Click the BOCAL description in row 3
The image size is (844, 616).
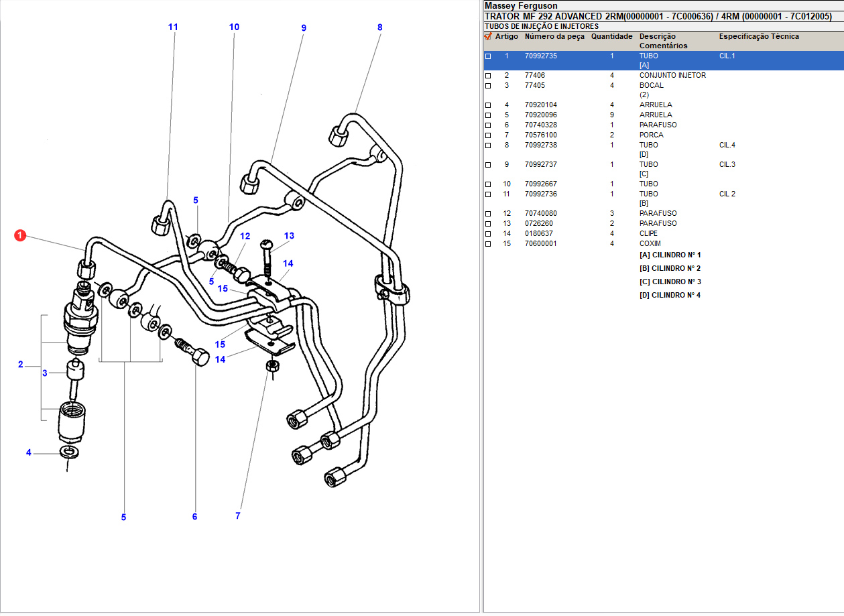[x=651, y=86]
